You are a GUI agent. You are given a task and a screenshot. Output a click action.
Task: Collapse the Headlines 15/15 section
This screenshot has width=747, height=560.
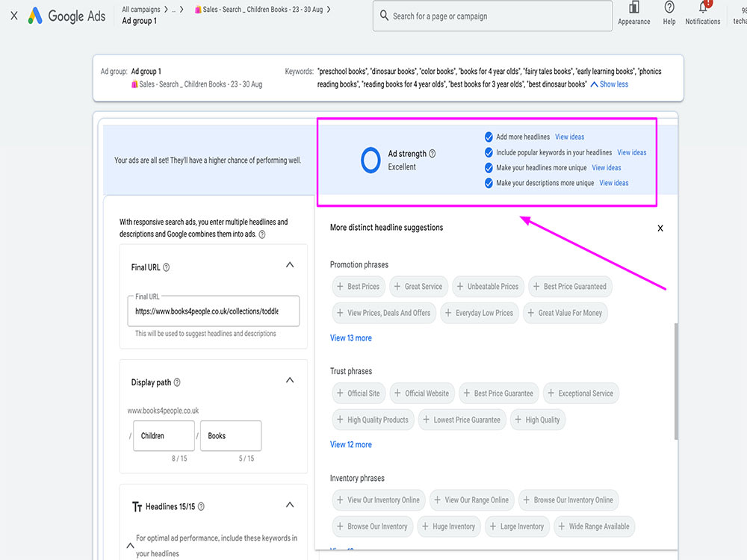(290, 505)
